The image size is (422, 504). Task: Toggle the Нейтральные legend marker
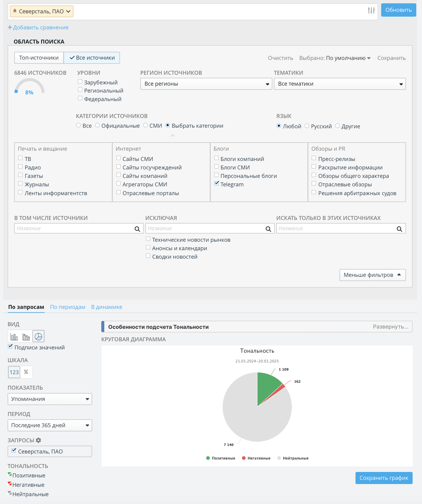[279, 458]
